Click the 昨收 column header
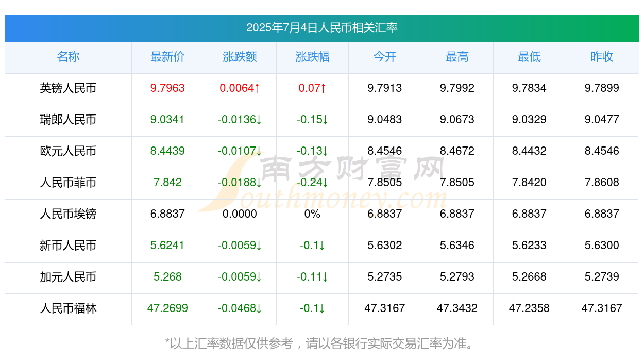Screen dimensions: 644x360 [x=602, y=57]
